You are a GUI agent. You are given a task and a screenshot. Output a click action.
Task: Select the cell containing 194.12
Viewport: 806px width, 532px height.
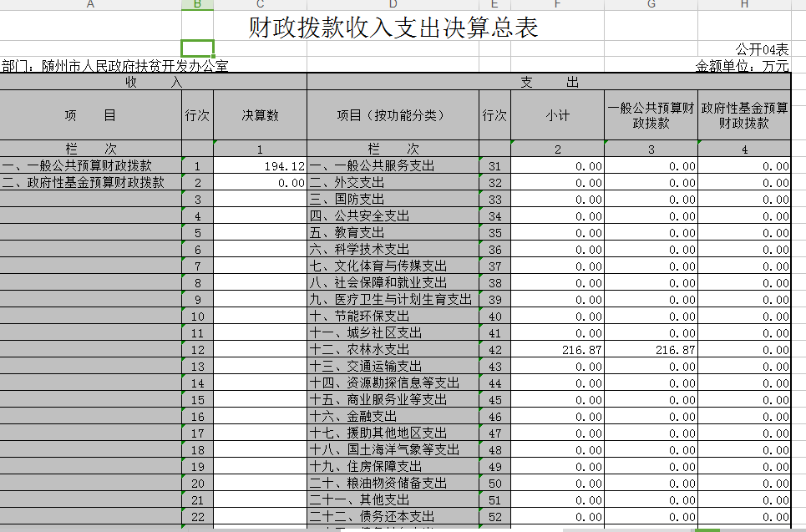(260, 166)
